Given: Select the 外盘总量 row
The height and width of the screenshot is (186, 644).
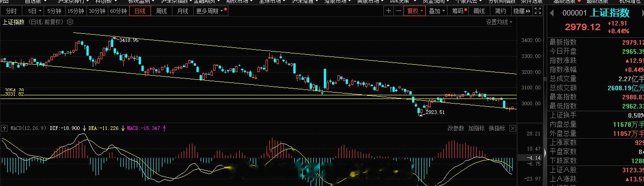Looking at the screenshot, I should coord(596,133).
